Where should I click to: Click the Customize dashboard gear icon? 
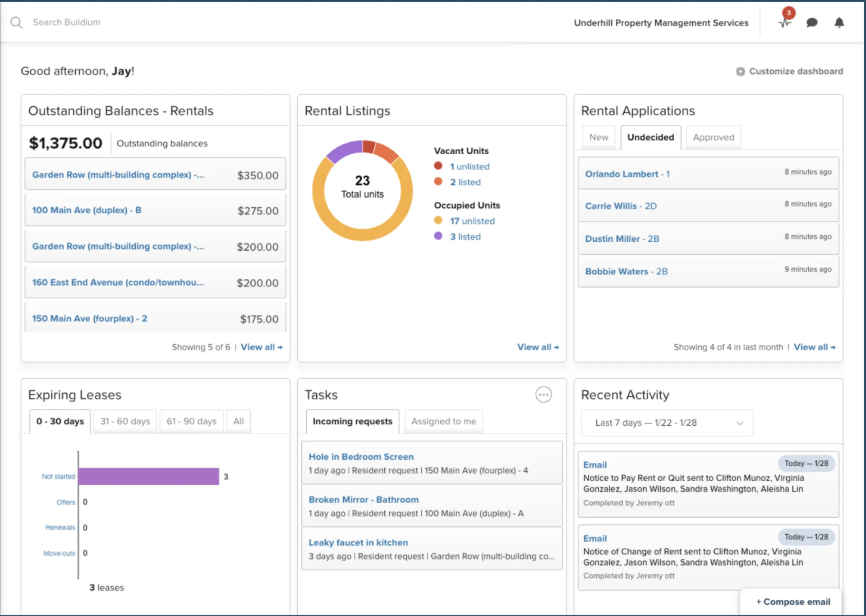740,71
